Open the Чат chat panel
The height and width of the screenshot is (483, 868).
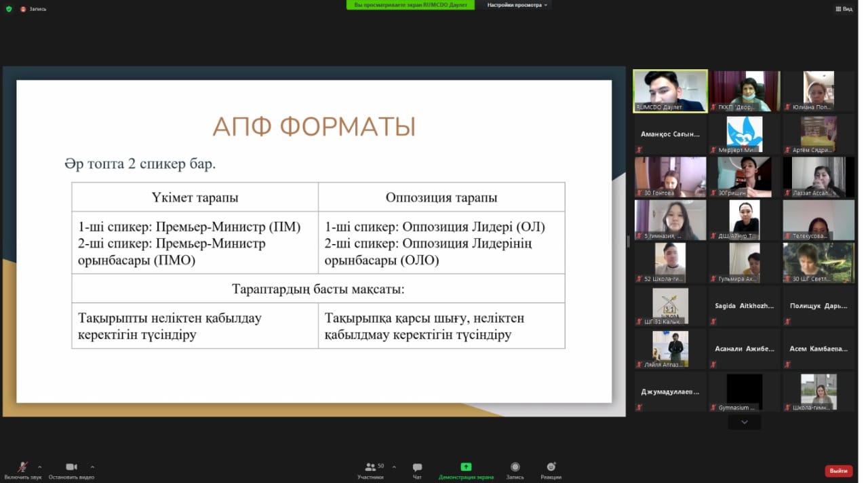click(417, 467)
